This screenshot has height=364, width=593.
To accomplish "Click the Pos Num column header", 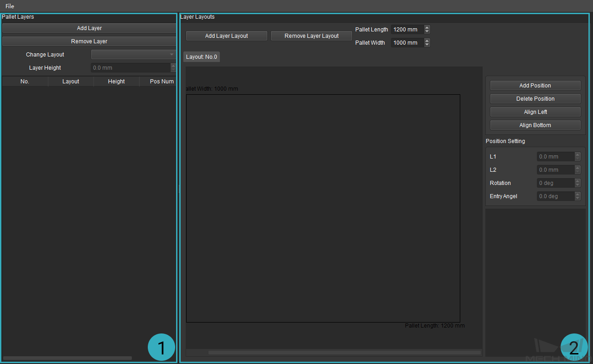I will pyautogui.click(x=161, y=82).
